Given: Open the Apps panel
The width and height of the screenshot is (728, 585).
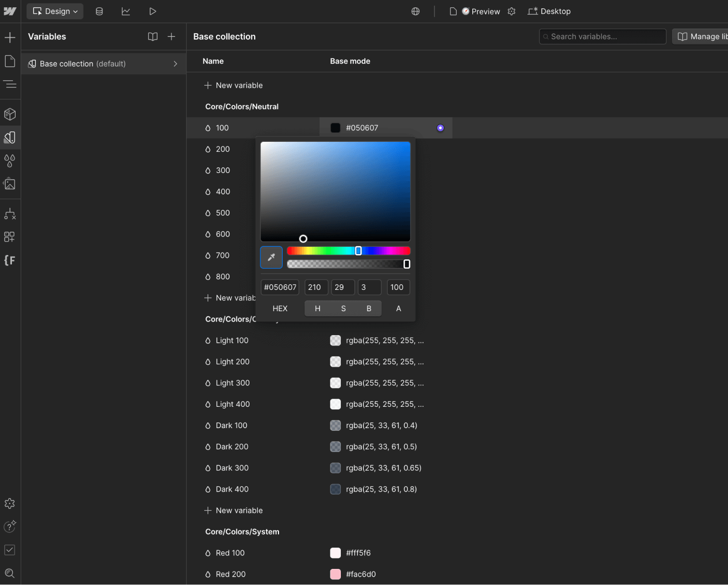Looking at the screenshot, I should (x=10, y=236).
